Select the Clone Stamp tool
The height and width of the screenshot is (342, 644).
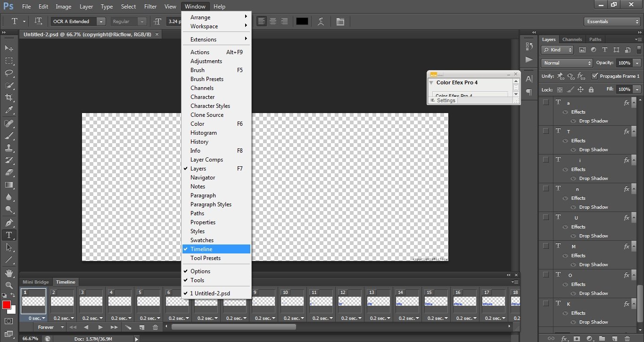(x=9, y=148)
